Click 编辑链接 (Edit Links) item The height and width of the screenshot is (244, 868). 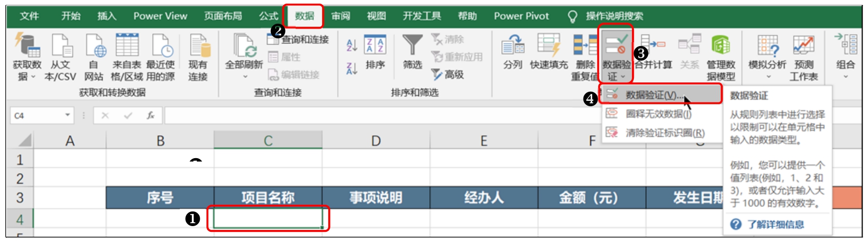[294, 75]
